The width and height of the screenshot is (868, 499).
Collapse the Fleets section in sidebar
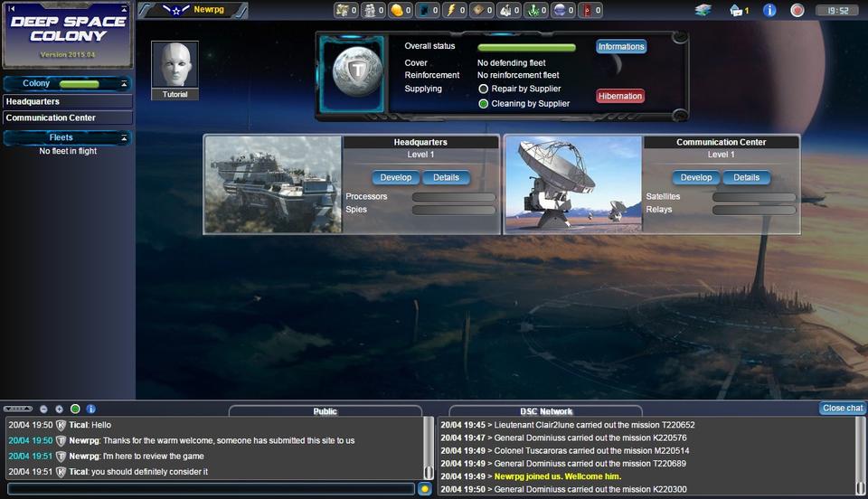pos(124,138)
